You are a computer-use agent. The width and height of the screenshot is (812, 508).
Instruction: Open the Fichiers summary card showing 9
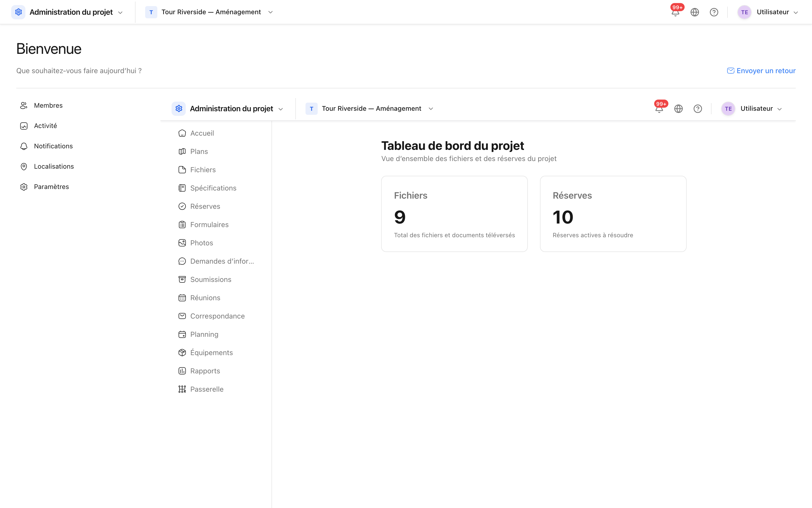click(x=454, y=214)
